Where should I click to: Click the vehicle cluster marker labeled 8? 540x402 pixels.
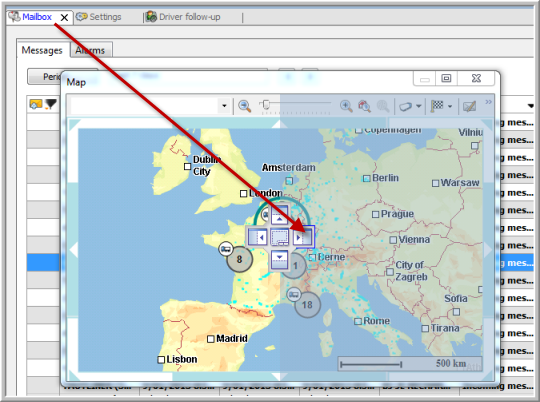tap(239, 259)
